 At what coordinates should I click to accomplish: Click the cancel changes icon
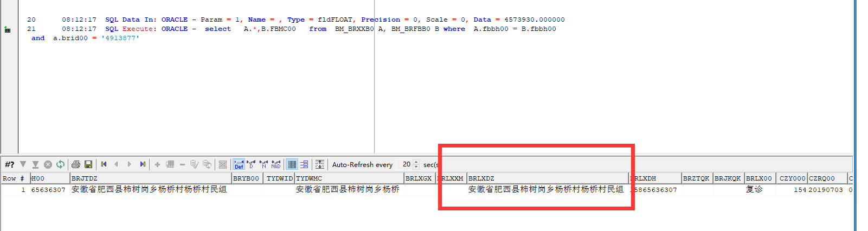[207, 164]
